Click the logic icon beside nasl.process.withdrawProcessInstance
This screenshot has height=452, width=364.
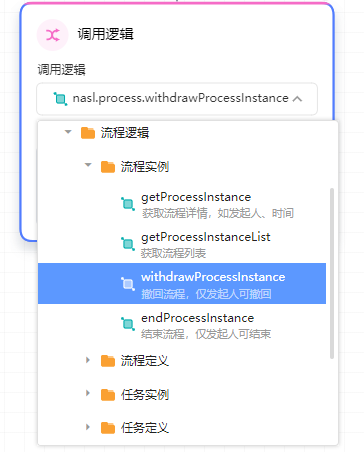[60, 99]
